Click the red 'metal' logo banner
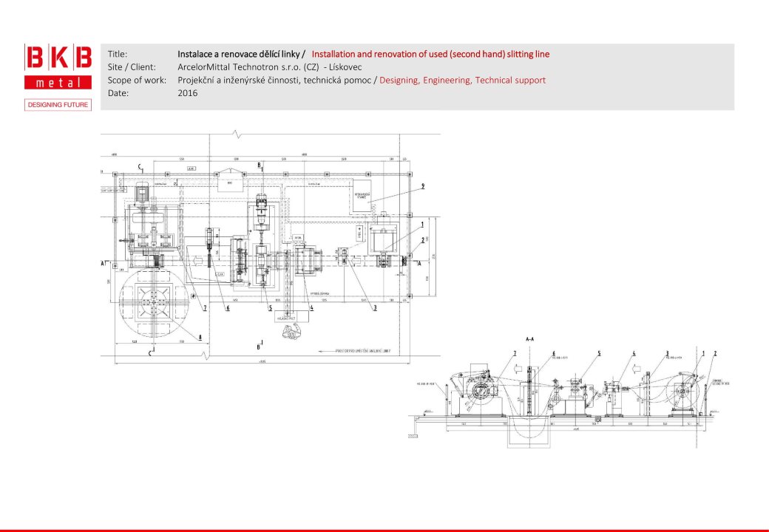Image resolution: width=769 pixels, height=532 pixels. pyautogui.click(x=58, y=83)
